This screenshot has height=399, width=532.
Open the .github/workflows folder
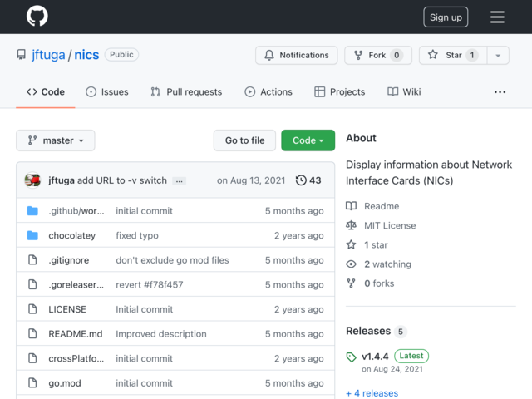click(x=76, y=211)
